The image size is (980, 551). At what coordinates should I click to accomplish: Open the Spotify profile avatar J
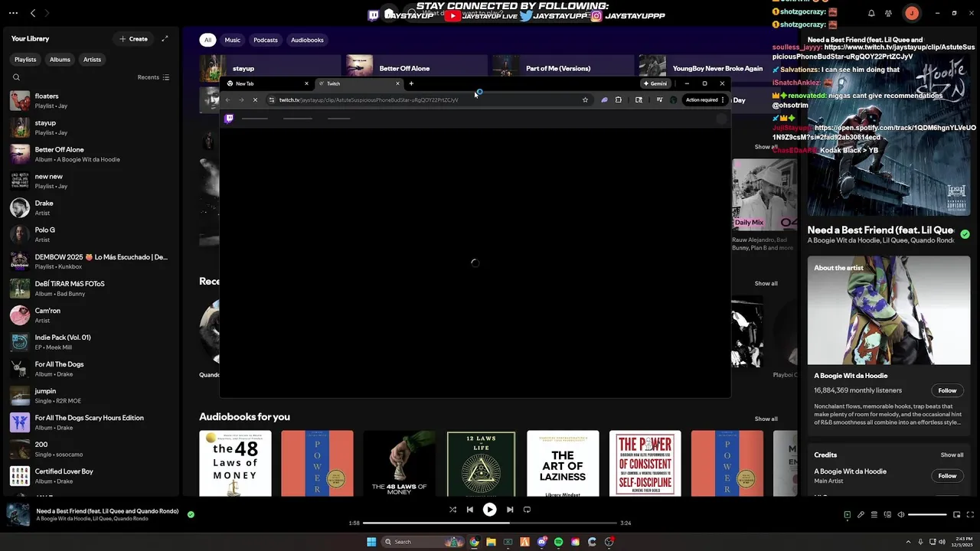[911, 13]
